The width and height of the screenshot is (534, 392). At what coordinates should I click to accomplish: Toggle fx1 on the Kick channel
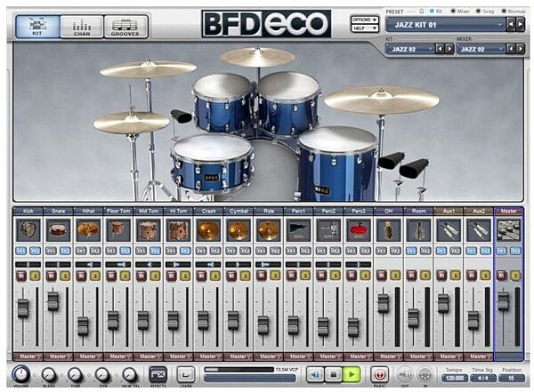point(21,252)
